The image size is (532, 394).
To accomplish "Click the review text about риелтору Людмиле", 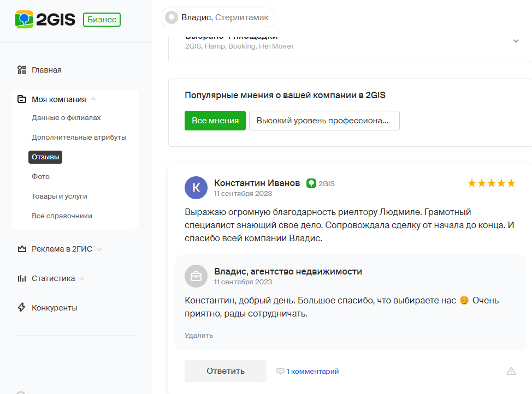I will pos(350,225).
